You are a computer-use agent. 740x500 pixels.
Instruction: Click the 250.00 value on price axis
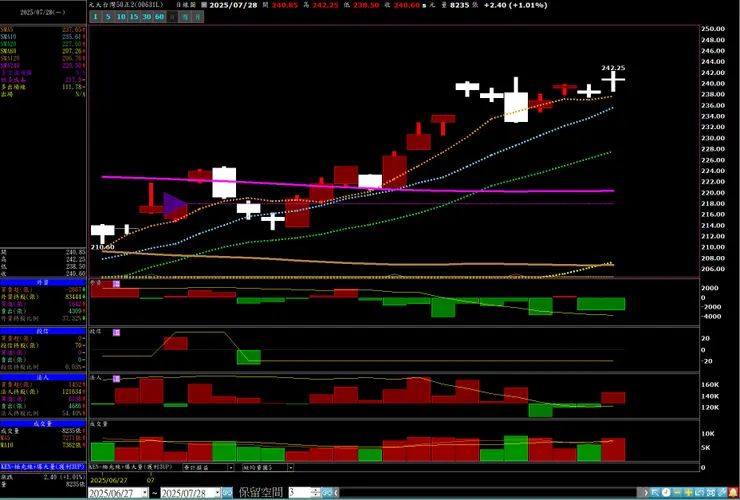pyautogui.click(x=713, y=29)
